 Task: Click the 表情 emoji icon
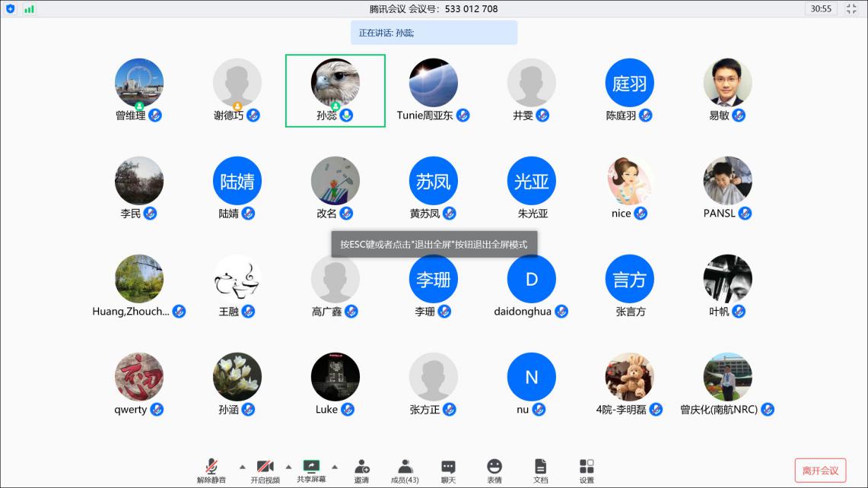[x=494, y=467]
